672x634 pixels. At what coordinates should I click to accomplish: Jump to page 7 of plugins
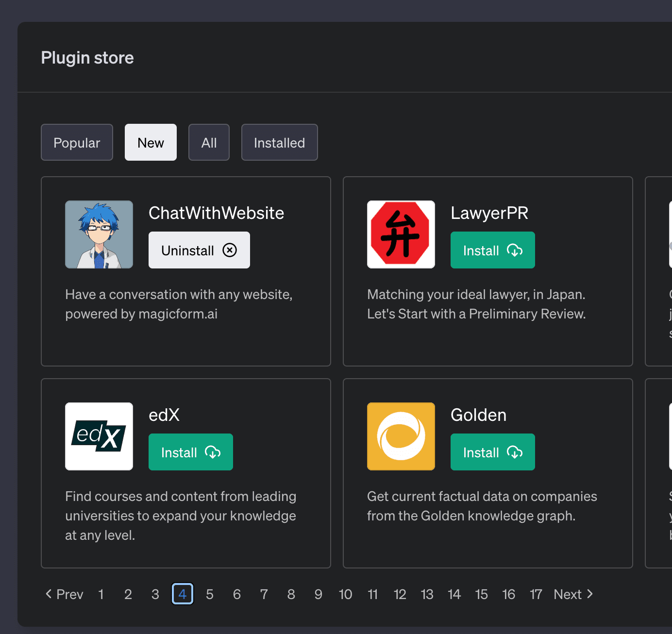[x=264, y=594]
